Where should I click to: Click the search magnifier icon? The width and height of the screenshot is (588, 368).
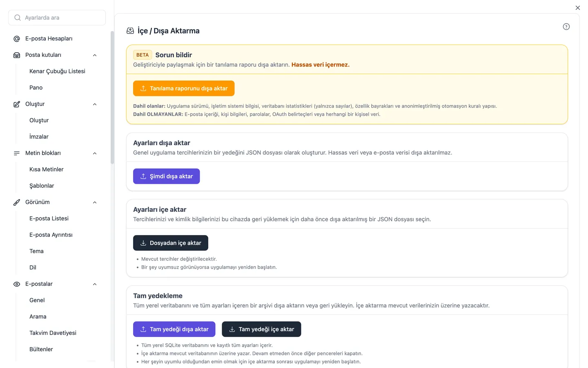(18, 18)
